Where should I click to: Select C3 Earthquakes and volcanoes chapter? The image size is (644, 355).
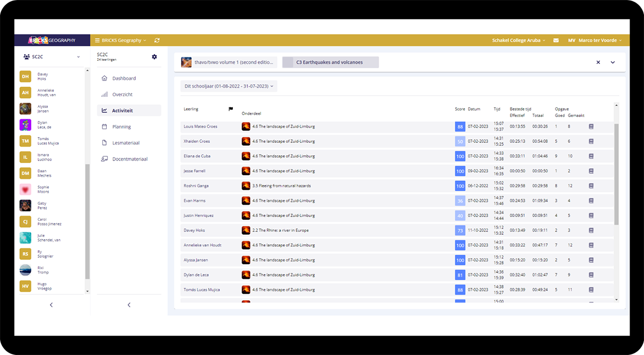(x=330, y=62)
